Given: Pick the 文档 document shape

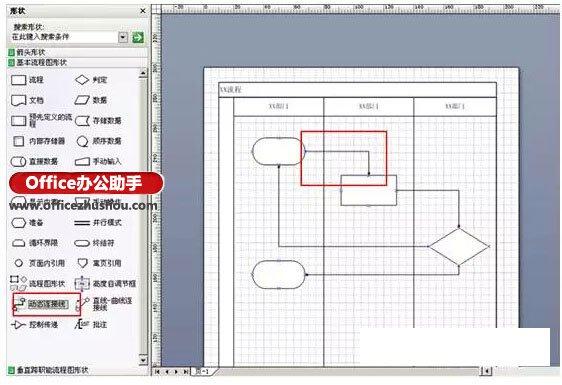Looking at the screenshot, I should tap(27, 100).
